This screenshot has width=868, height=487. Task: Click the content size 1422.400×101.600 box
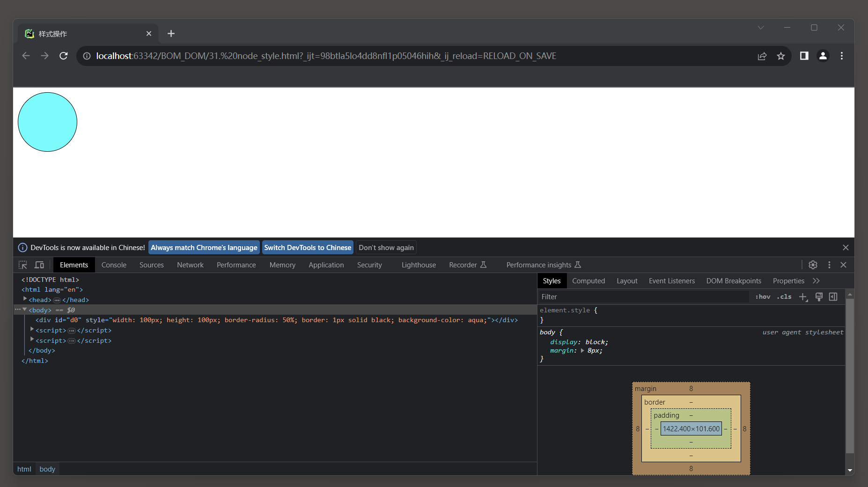coord(691,429)
